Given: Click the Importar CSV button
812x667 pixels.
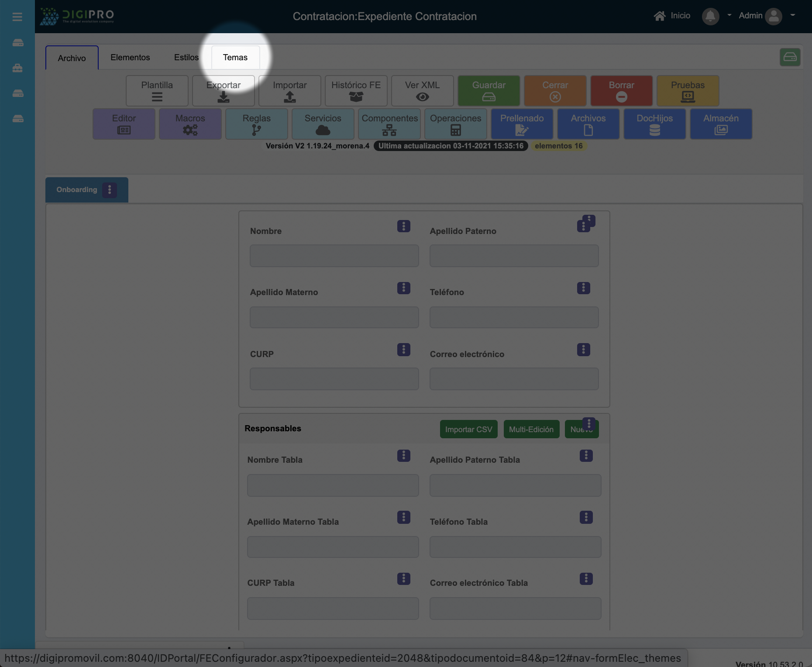Looking at the screenshot, I should (x=468, y=429).
